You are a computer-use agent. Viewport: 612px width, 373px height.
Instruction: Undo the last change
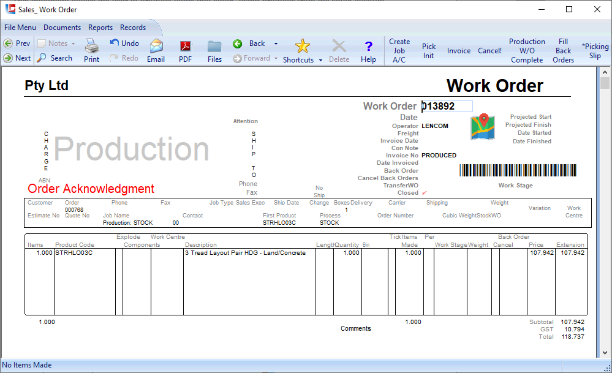[125, 43]
